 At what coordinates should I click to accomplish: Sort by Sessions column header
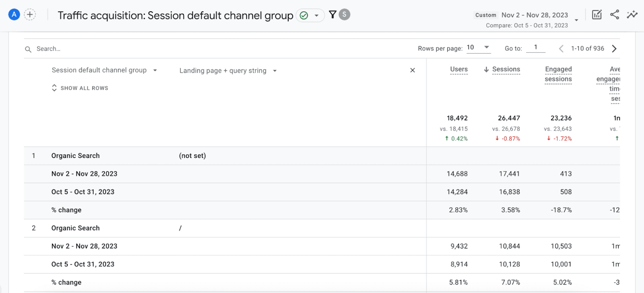506,69
